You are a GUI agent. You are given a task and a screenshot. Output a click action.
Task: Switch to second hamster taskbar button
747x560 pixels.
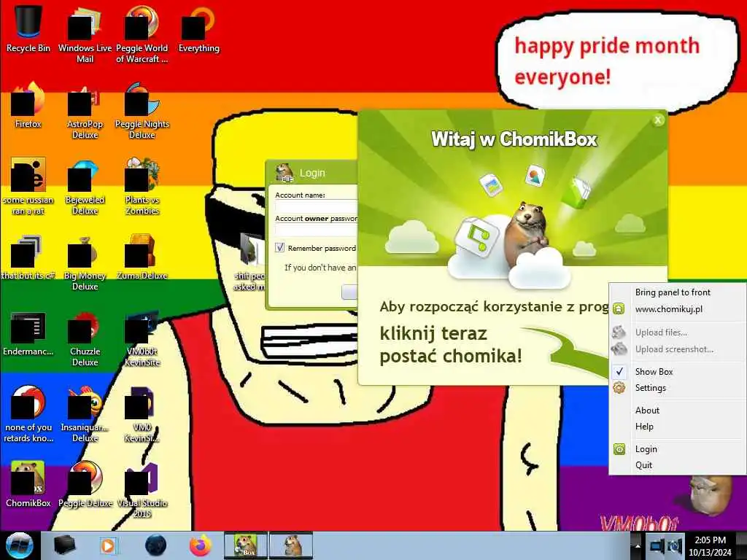tap(291, 545)
